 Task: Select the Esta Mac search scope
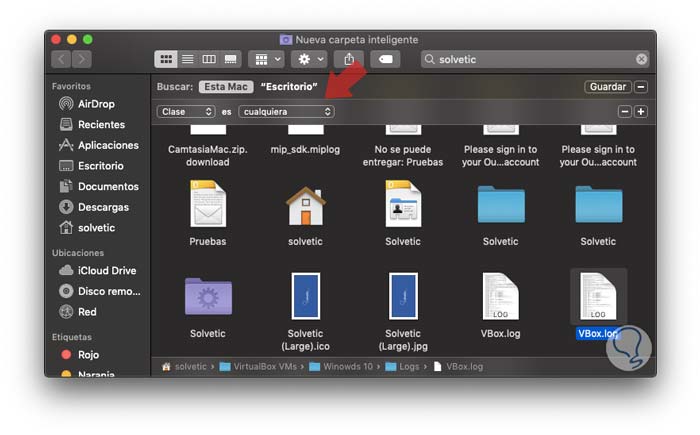click(x=226, y=87)
